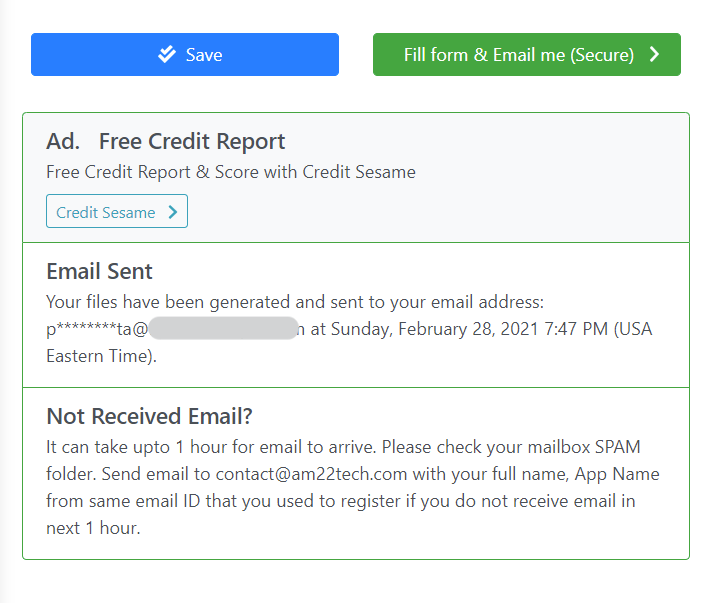Click the Free Credit Report ad heading
The width and height of the screenshot is (724, 603).
point(192,141)
